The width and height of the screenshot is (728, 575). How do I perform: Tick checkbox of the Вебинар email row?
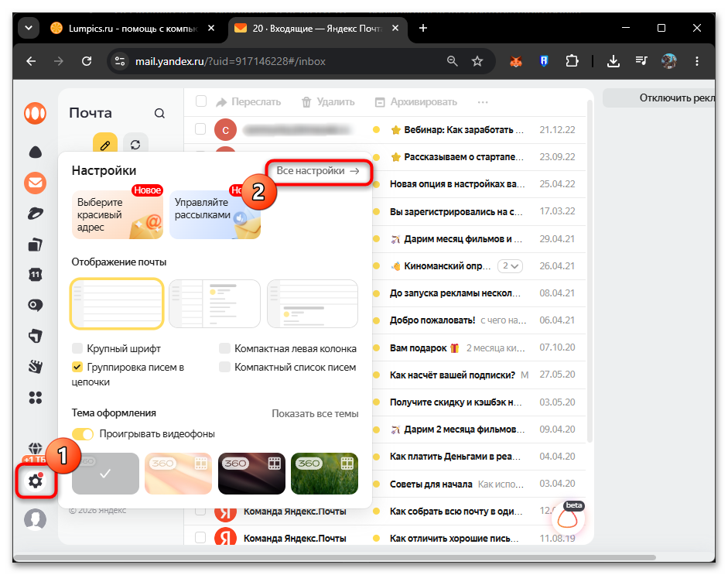pyautogui.click(x=200, y=129)
